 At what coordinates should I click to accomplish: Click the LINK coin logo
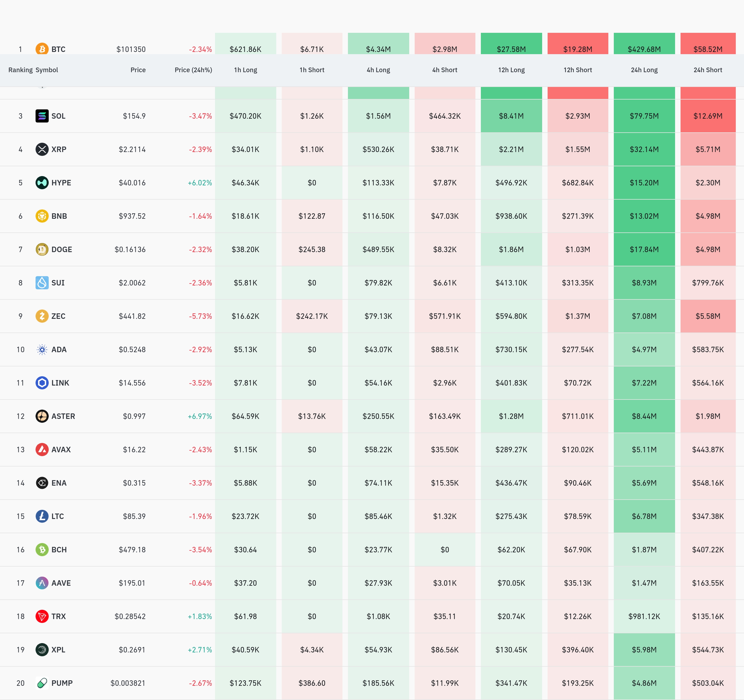(42, 383)
